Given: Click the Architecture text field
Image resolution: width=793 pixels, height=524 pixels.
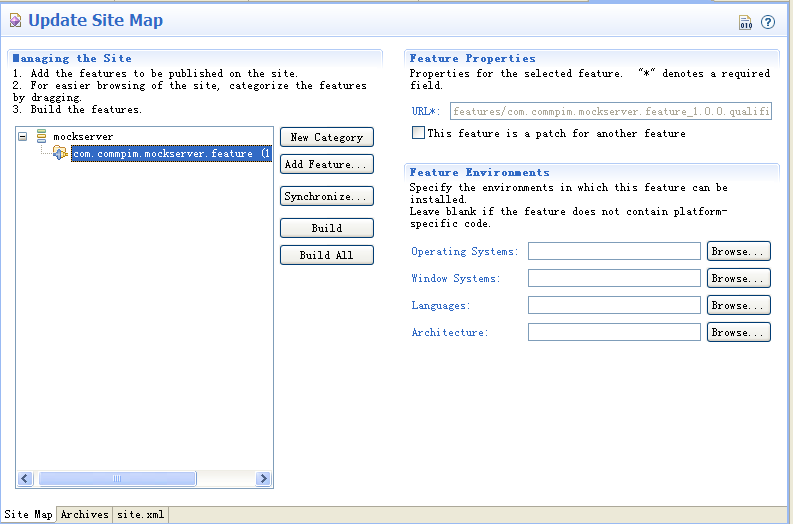Looking at the screenshot, I should coord(614,332).
